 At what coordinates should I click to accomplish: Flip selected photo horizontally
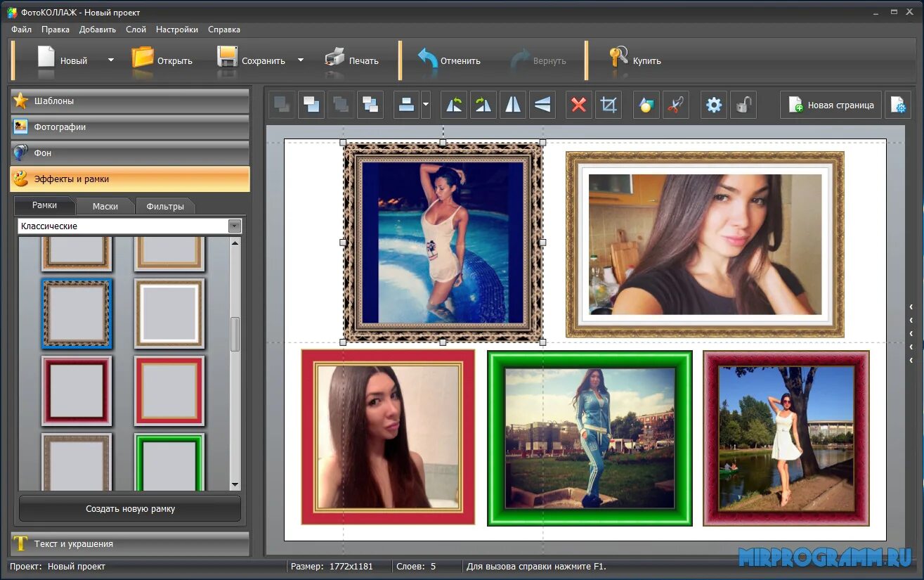point(513,105)
